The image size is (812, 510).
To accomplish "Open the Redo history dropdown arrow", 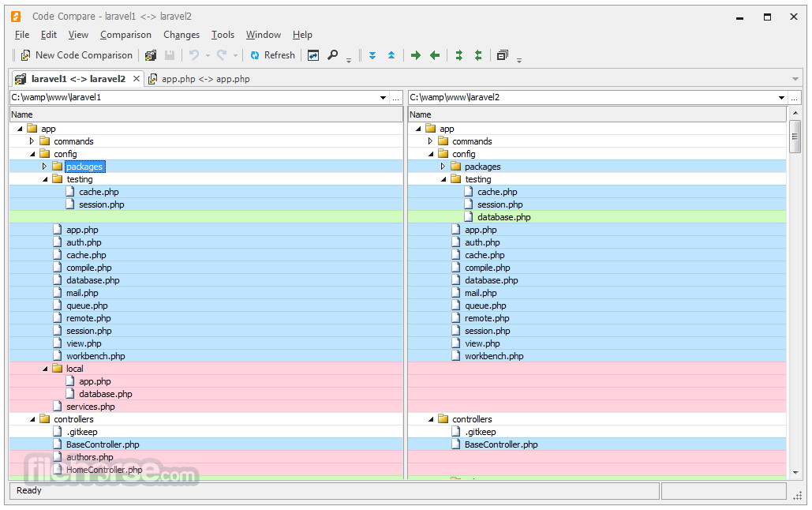I will click(235, 55).
